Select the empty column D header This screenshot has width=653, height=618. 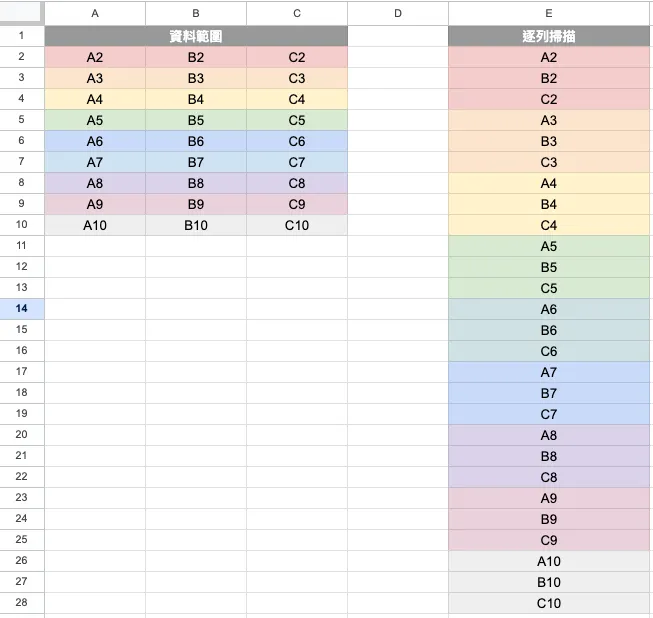[x=398, y=14]
